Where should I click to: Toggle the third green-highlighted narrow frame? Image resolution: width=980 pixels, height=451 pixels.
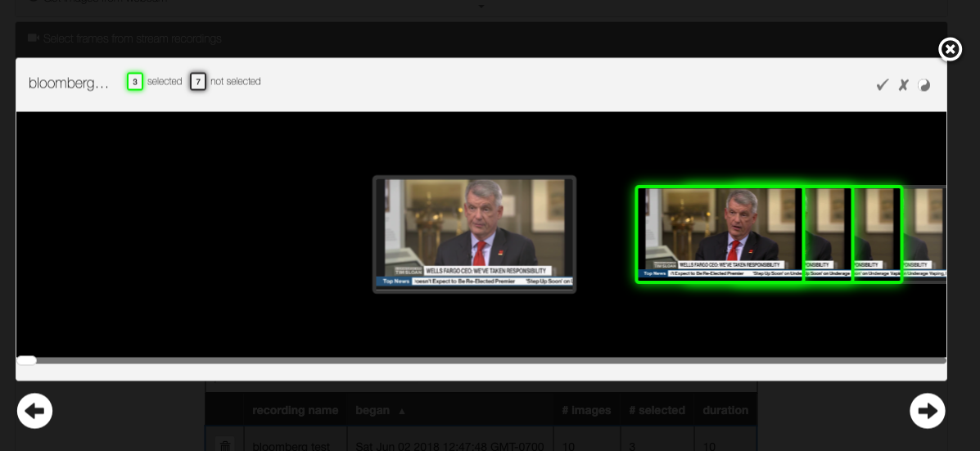[x=878, y=234]
